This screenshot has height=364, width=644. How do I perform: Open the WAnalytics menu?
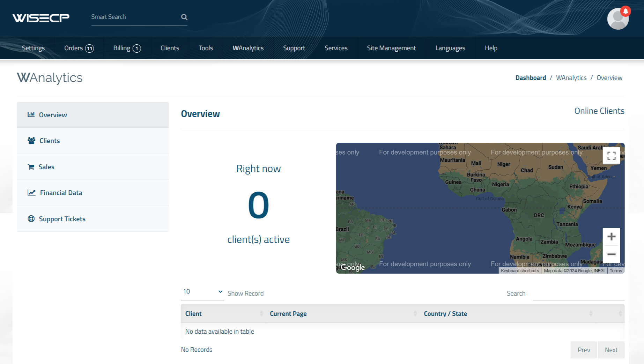click(248, 48)
